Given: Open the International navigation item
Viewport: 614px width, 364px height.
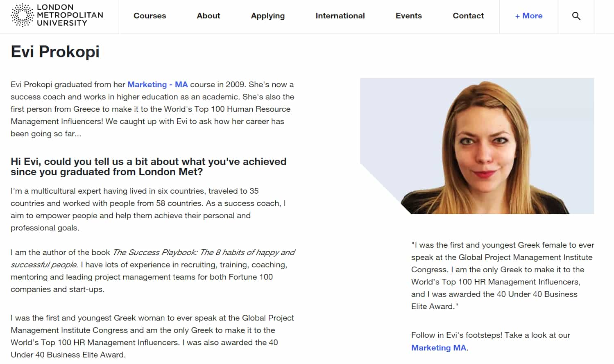Looking at the screenshot, I should (x=340, y=16).
